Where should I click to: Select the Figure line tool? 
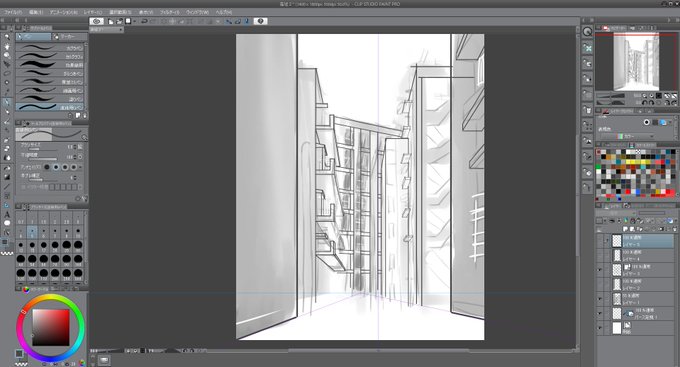tap(7, 187)
